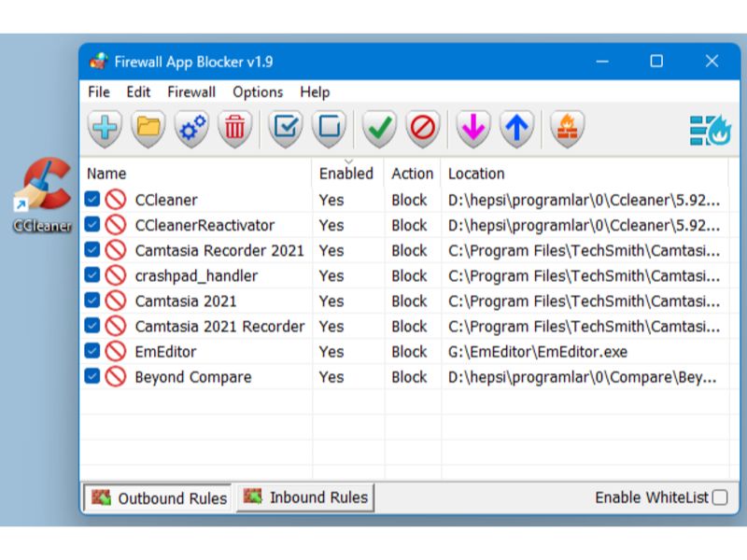Toggle the Camtasia Recorder 2021 checkbox
Screen dimensions: 747x560
tap(92, 249)
